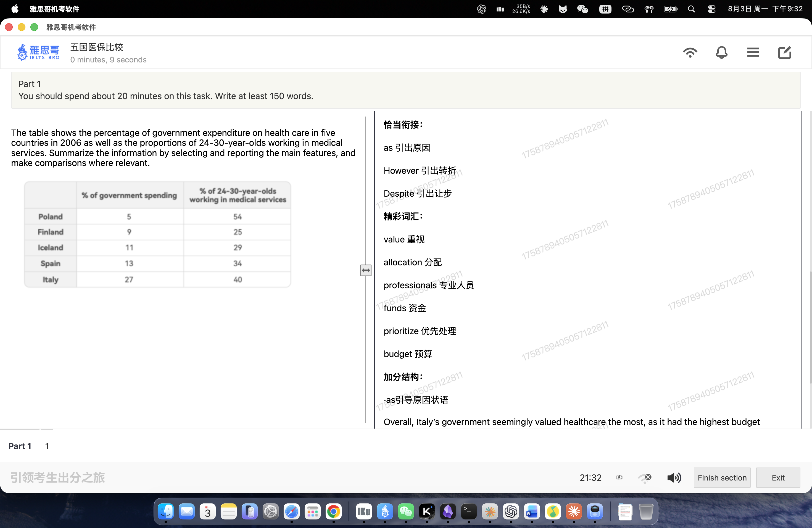Mute sound with the speaker icon

674,477
